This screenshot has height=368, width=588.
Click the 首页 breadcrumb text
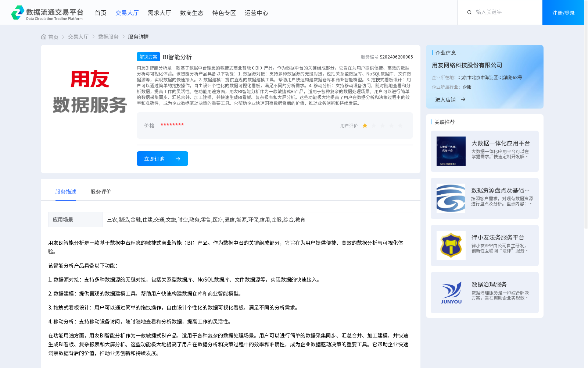click(x=53, y=37)
